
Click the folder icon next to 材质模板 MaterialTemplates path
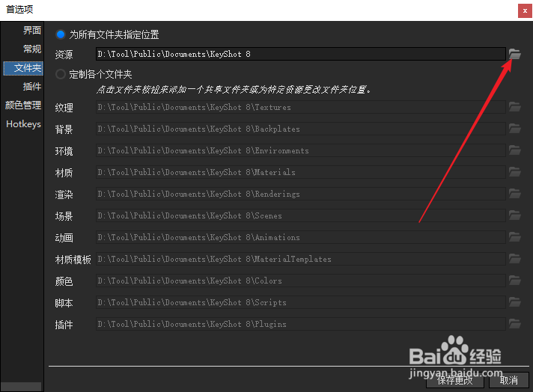click(x=514, y=259)
